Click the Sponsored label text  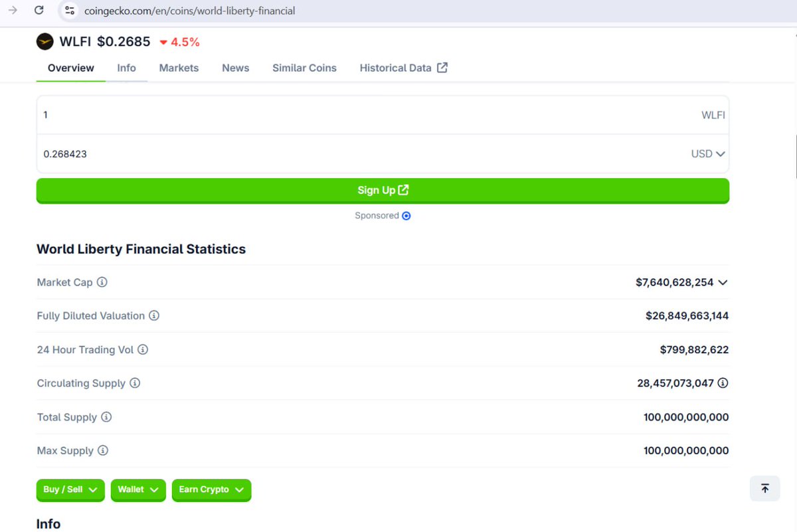[x=377, y=216]
